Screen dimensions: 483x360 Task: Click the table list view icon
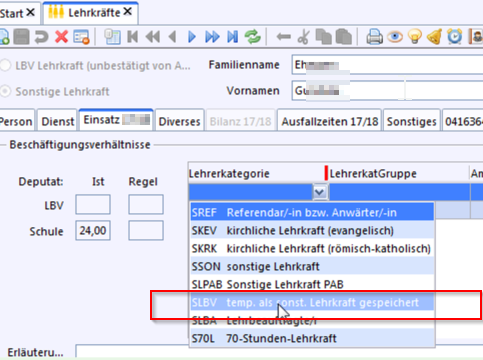click(x=112, y=37)
